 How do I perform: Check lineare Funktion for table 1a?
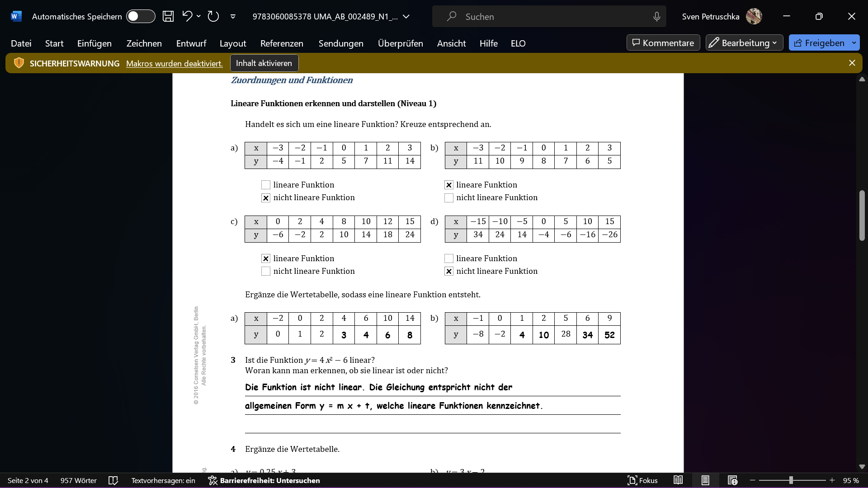pyautogui.click(x=266, y=185)
